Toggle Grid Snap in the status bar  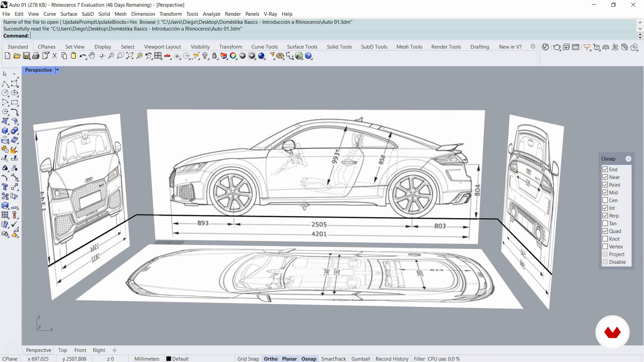click(248, 359)
